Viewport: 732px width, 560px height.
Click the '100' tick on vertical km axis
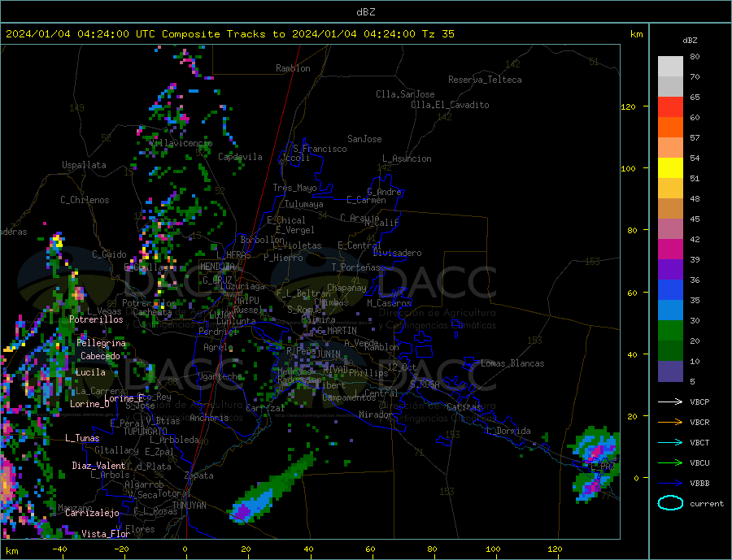(629, 168)
